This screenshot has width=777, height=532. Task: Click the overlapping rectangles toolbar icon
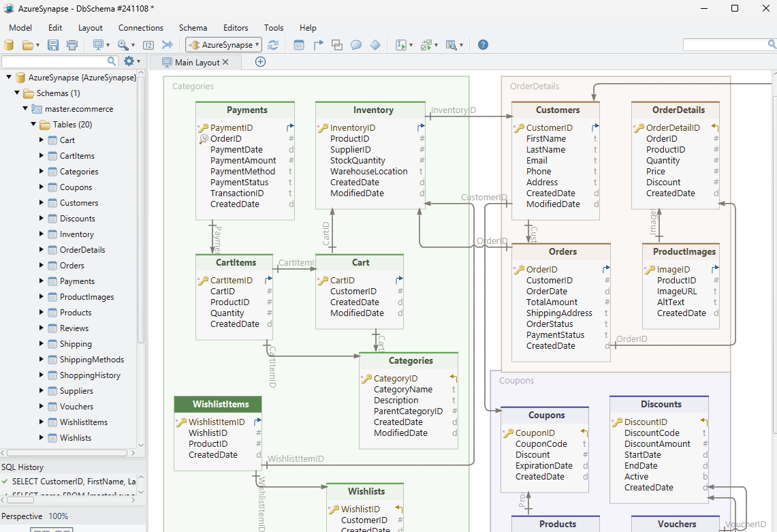[337, 45]
